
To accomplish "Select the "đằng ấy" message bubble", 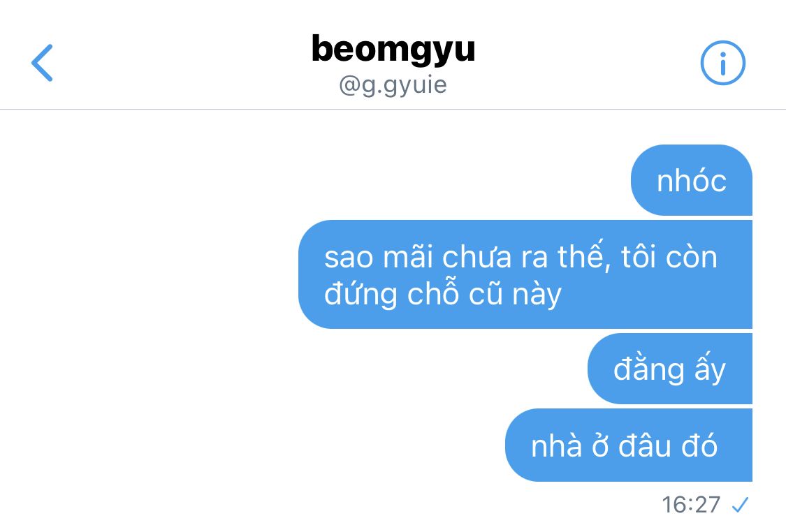I will tap(670, 369).
